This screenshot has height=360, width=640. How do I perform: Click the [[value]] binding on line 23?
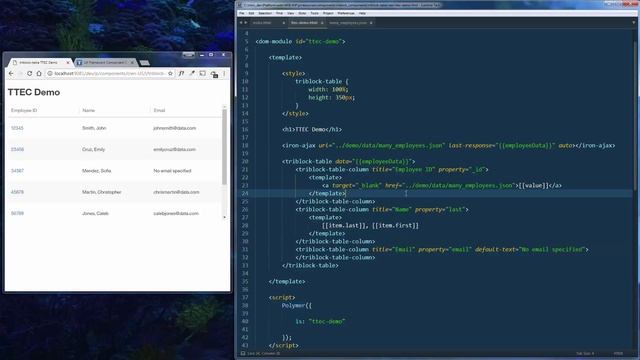533,186
